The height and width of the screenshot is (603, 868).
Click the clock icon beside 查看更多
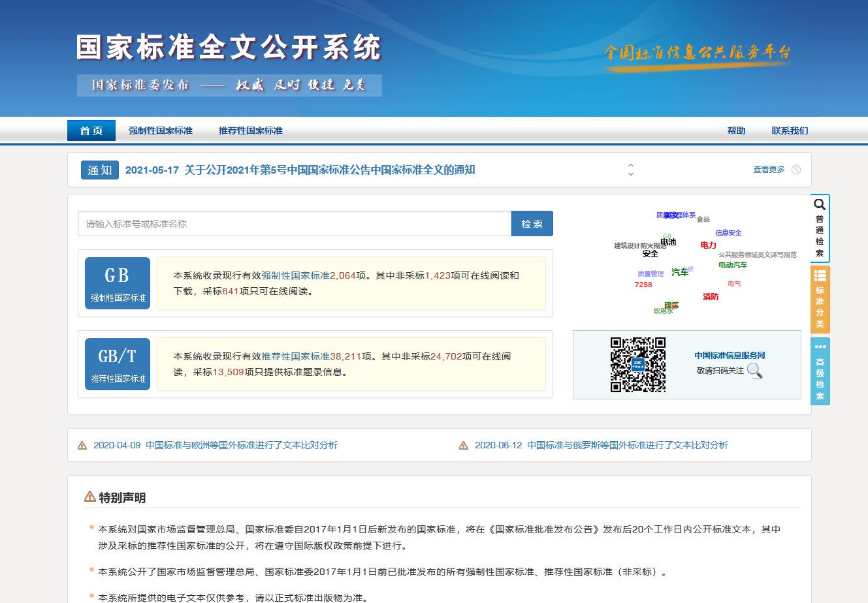pos(796,169)
